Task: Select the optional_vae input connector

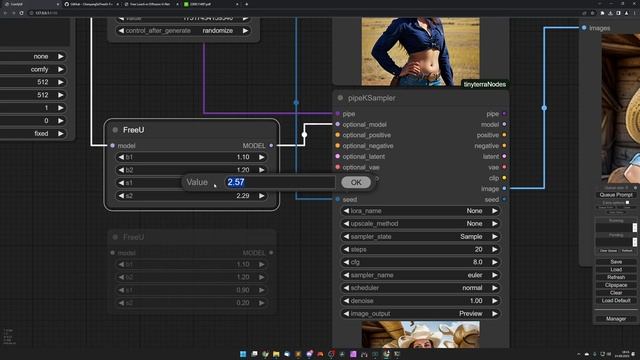Action: pyautogui.click(x=338, y=167)
